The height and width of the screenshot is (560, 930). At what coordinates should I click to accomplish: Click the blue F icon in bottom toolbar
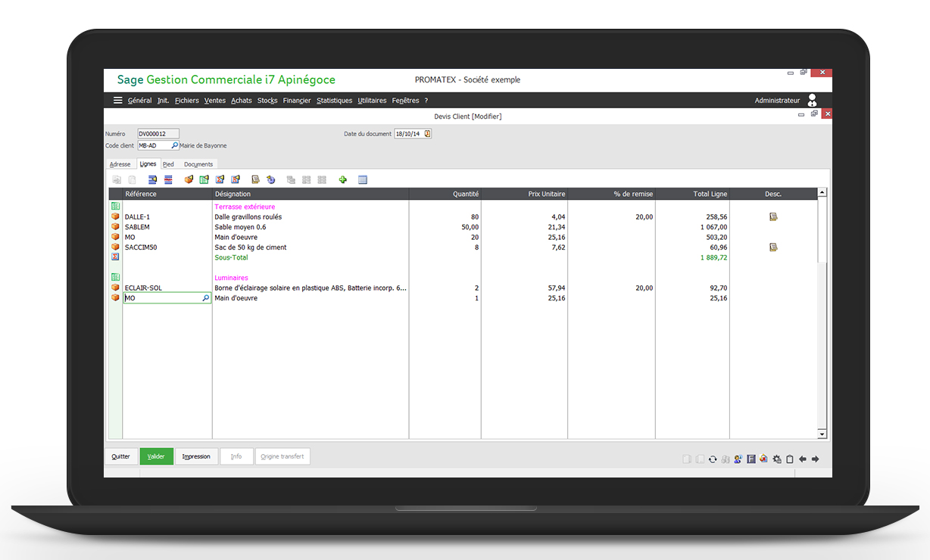click(751, 459)
